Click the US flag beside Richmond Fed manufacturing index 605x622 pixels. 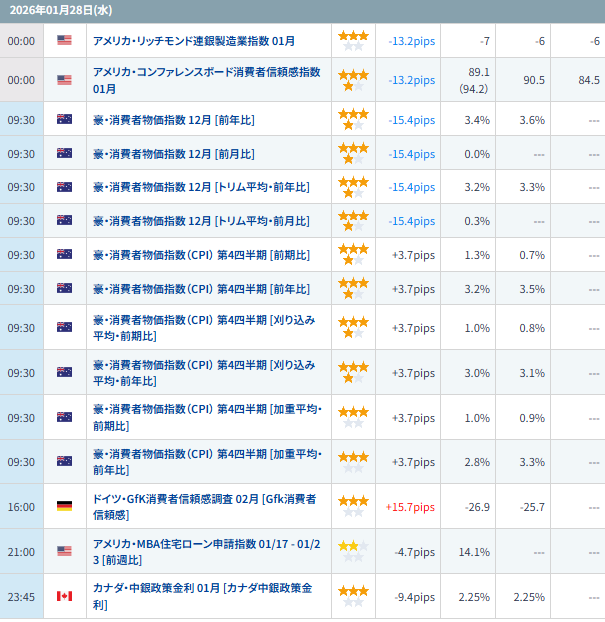click(x=65, y=41)
